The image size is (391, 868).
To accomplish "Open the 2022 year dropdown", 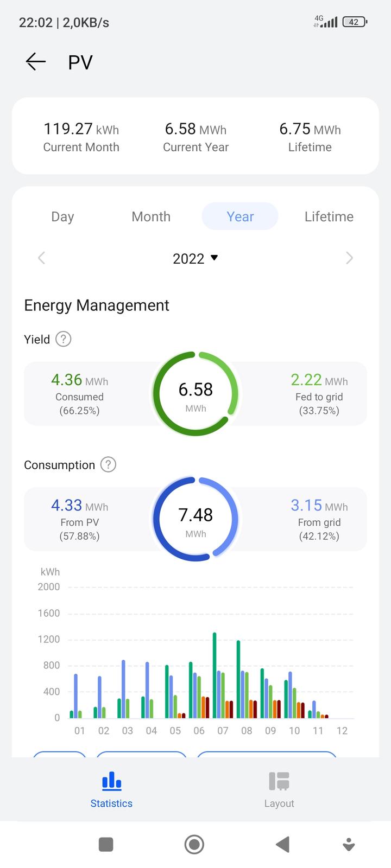I will (x=195, y=258).
